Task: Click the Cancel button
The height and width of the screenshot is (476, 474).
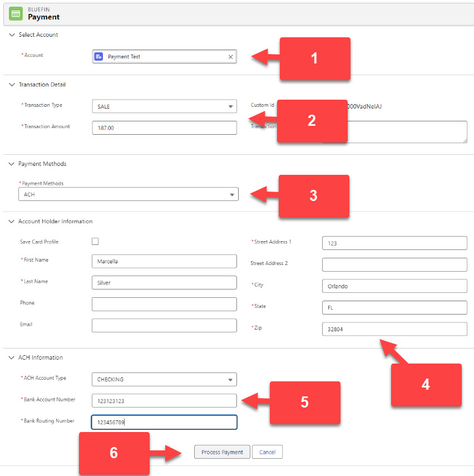Action: click(x=267, y=452)
